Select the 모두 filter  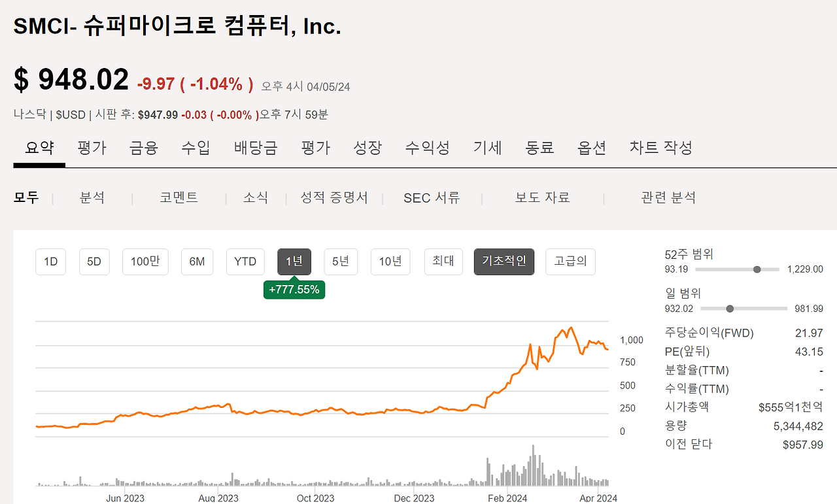[26, 197]
